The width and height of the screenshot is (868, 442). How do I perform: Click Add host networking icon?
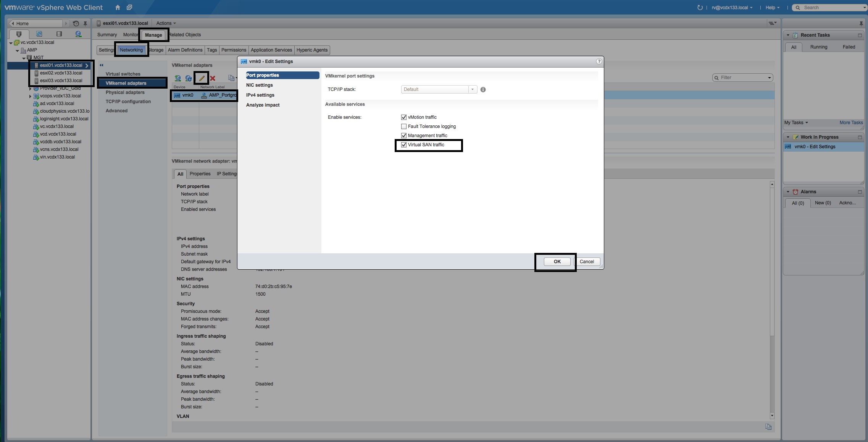(x=178, y=78)
